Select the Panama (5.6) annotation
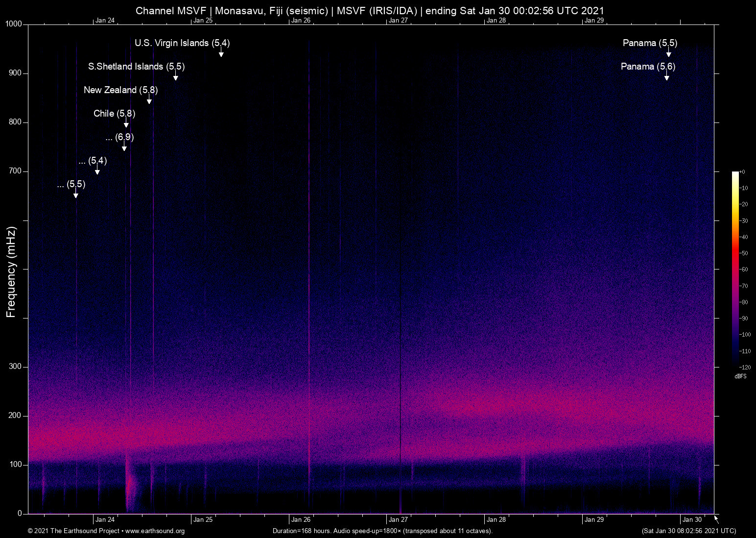 [x=648, y=67]
